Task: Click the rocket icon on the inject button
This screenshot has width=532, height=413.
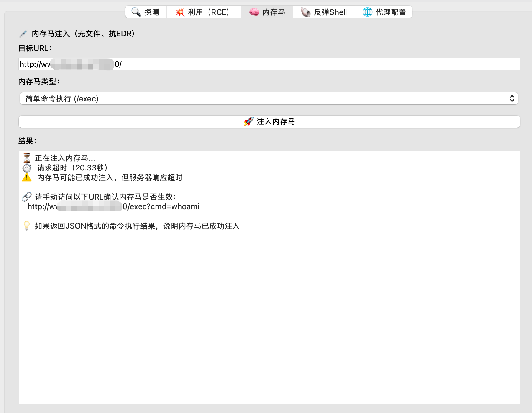Action: pos(248,121)
